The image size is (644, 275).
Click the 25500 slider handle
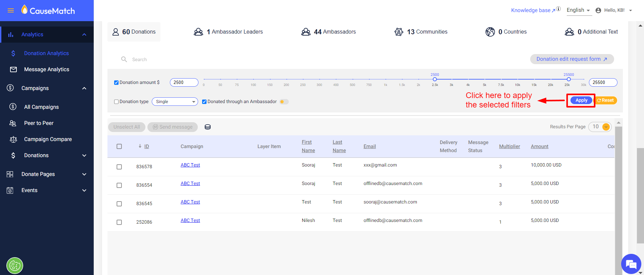pos(569,79)
